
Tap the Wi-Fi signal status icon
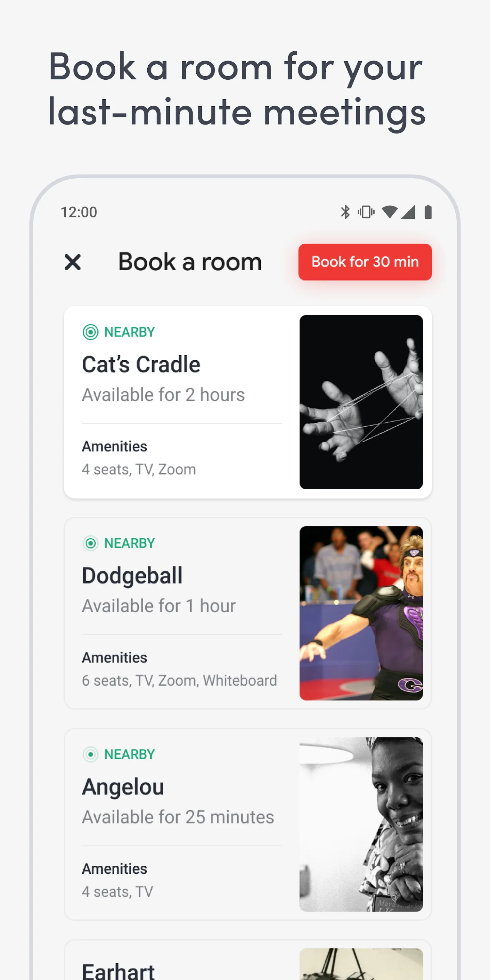pos(389,212)
